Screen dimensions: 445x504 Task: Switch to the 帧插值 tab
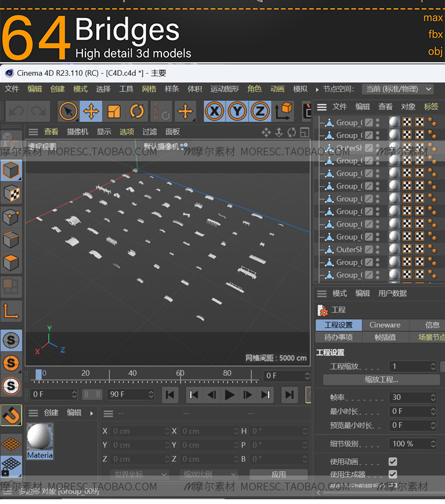point(385,337)
